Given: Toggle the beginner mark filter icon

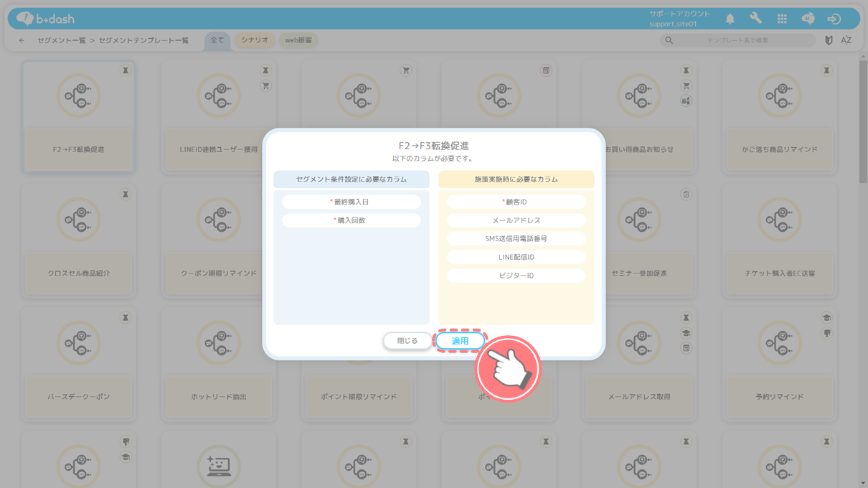Looking at the screenshot, I should [829, 41].
